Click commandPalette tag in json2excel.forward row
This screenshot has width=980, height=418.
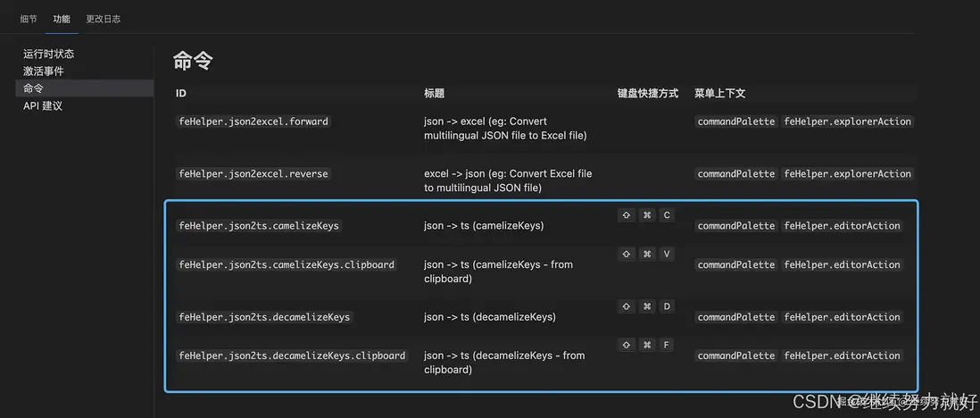coord(735,121)
